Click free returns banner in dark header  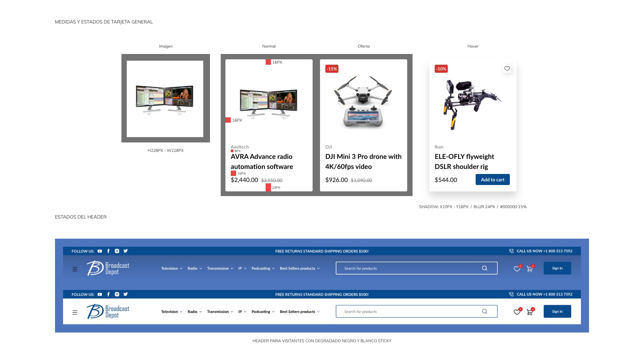coord(322,251)
